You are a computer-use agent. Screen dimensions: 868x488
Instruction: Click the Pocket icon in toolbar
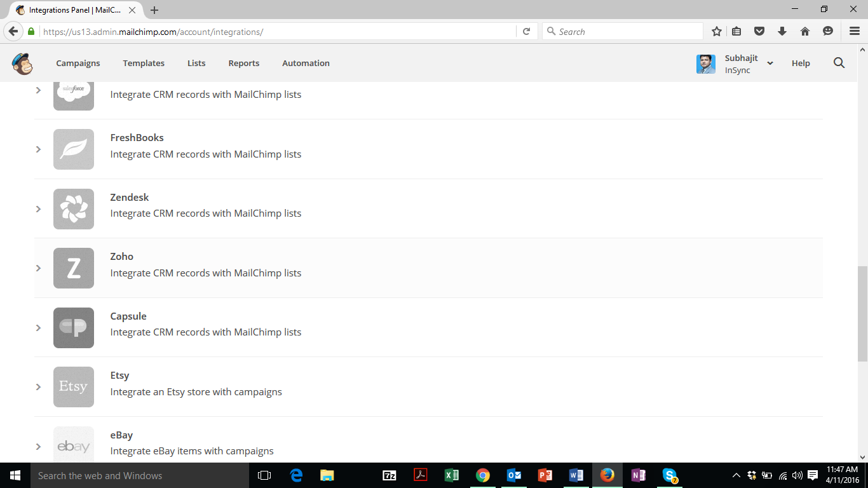click(x=759, y=31)
